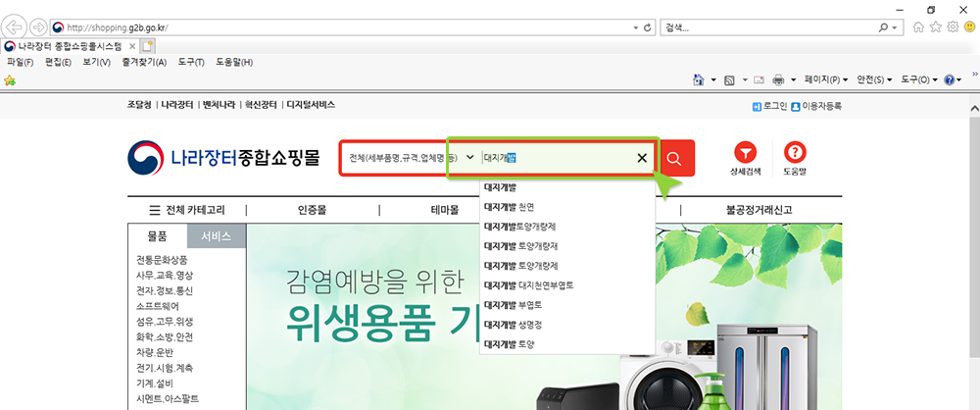
Task: Choose the suggestion 대지개발 천연
Action: point(566,207)
